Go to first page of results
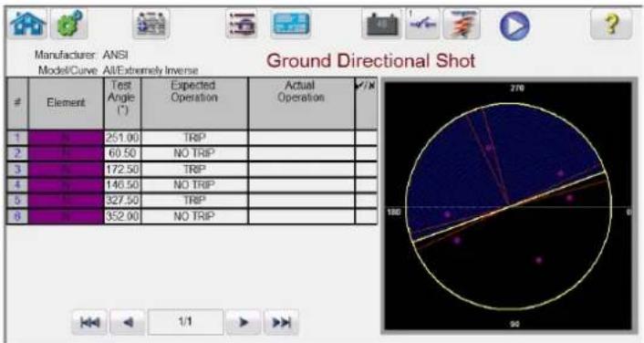This screenshot has width=644, height=343. [89, 322]
